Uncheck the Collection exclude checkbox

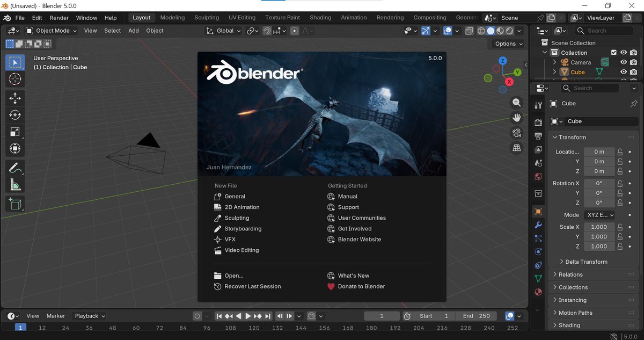coord(613,53)
